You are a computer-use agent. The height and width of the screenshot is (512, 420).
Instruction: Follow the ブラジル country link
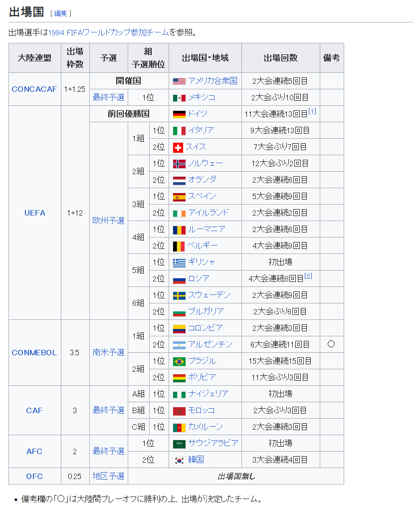[x=202, y=361]
